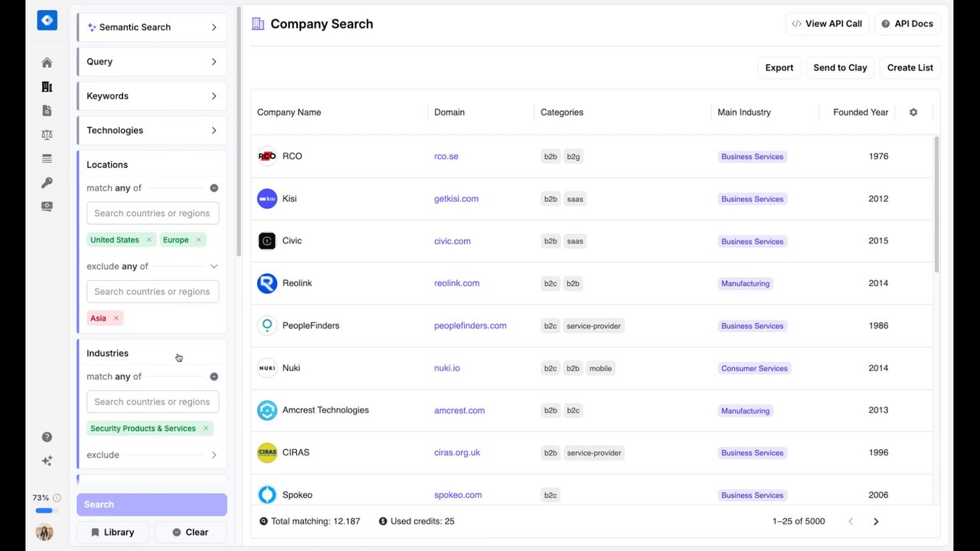Screen dimensions: 980x551
Task: Open table column settings gear icon
Action: 913,112
